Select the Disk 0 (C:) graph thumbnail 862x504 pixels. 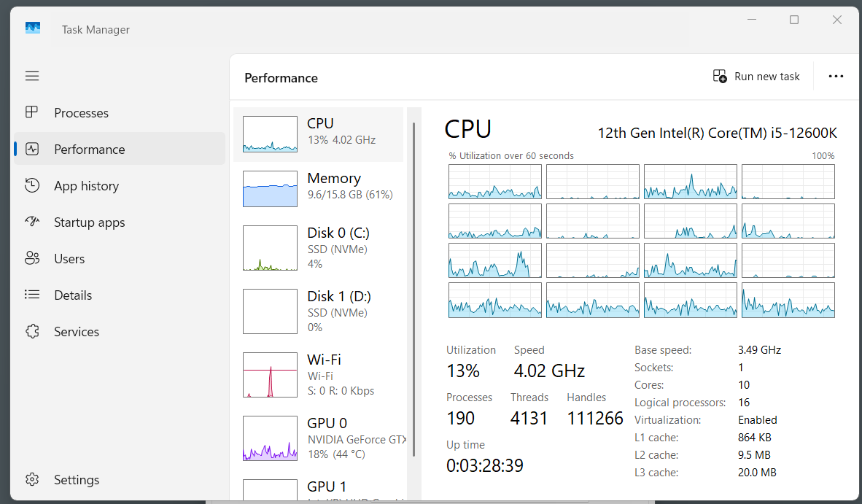click(270, 248)
